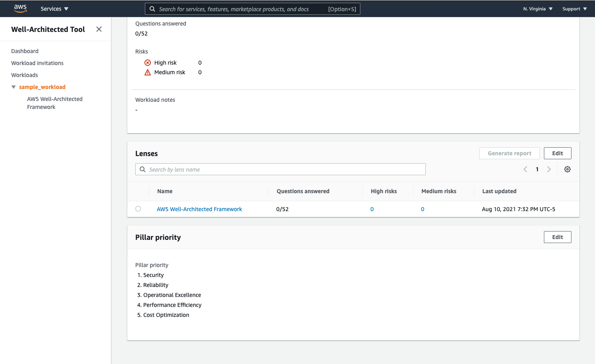The height and width of the screenshot is (364, 595).
Task: Close the Well-Architected Tool side panel
Action: (99, 29)
